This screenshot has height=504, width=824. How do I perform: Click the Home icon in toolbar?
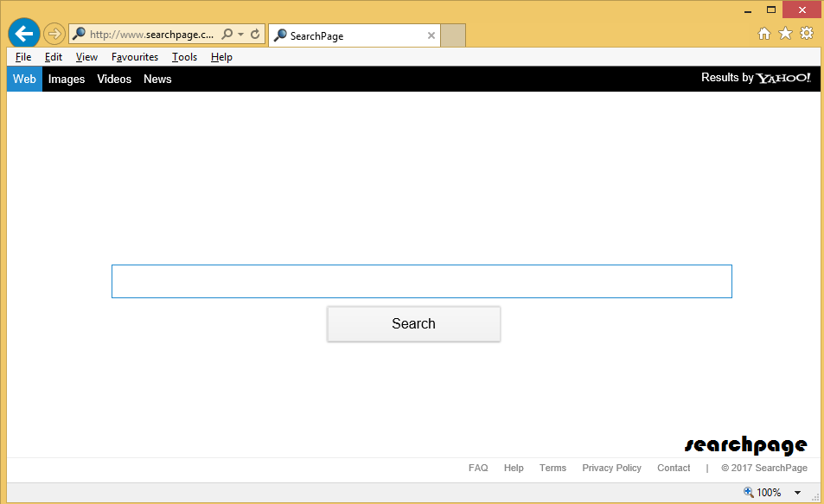coord(763,34)
